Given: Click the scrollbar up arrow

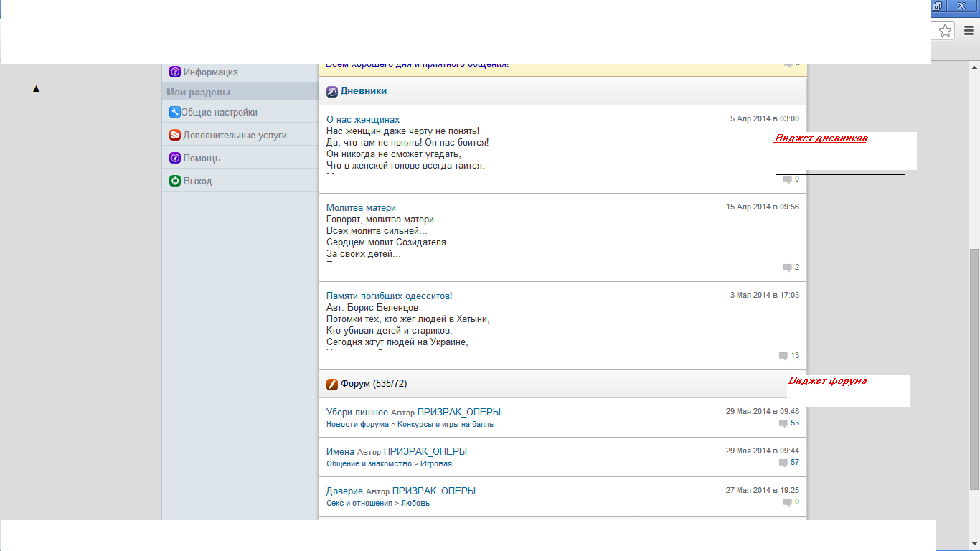Looking at the screenshot, I should coord(974,67).
